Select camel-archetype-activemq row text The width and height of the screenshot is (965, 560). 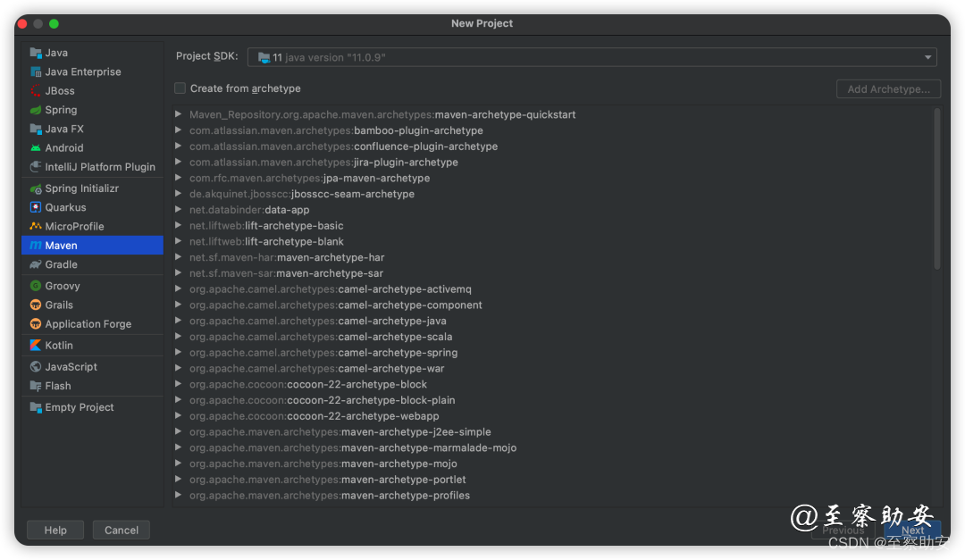coord(331,289)
